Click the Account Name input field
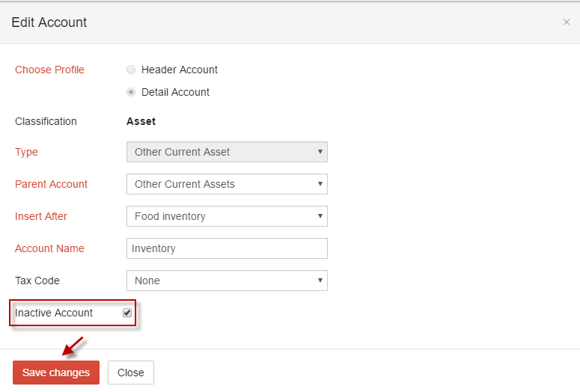580x392 pixels. [x=227, y=248]
